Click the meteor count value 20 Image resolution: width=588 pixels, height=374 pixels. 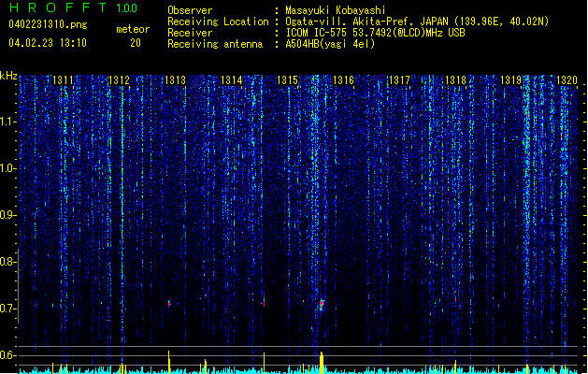[136, 43]
